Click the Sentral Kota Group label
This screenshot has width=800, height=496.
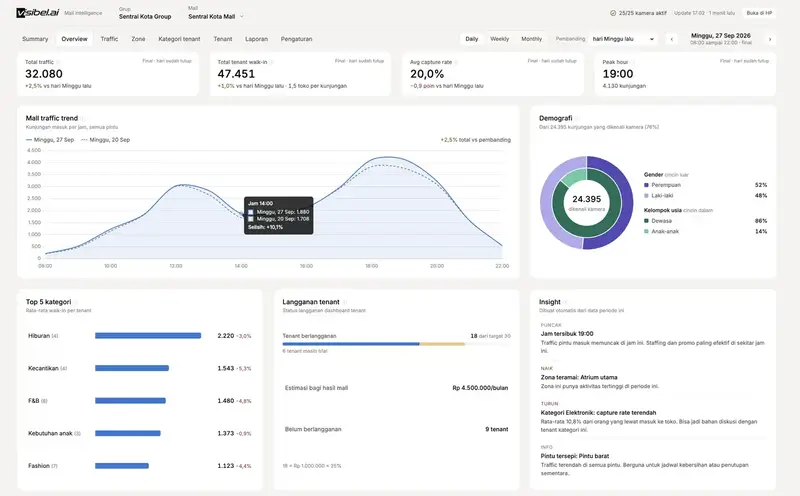coord(145,16)
